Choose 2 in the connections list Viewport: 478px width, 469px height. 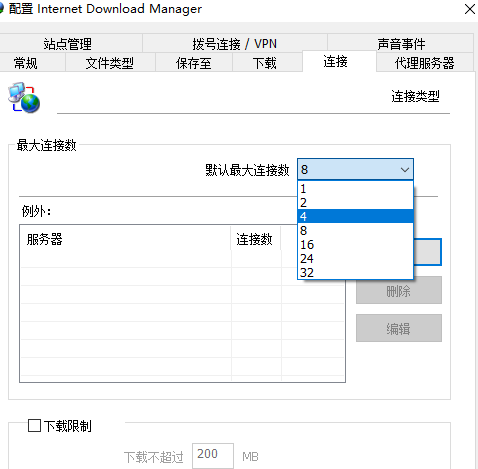click(355, 202)
